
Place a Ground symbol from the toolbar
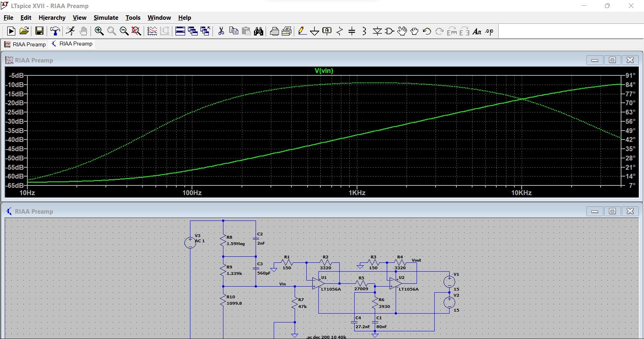315,31
